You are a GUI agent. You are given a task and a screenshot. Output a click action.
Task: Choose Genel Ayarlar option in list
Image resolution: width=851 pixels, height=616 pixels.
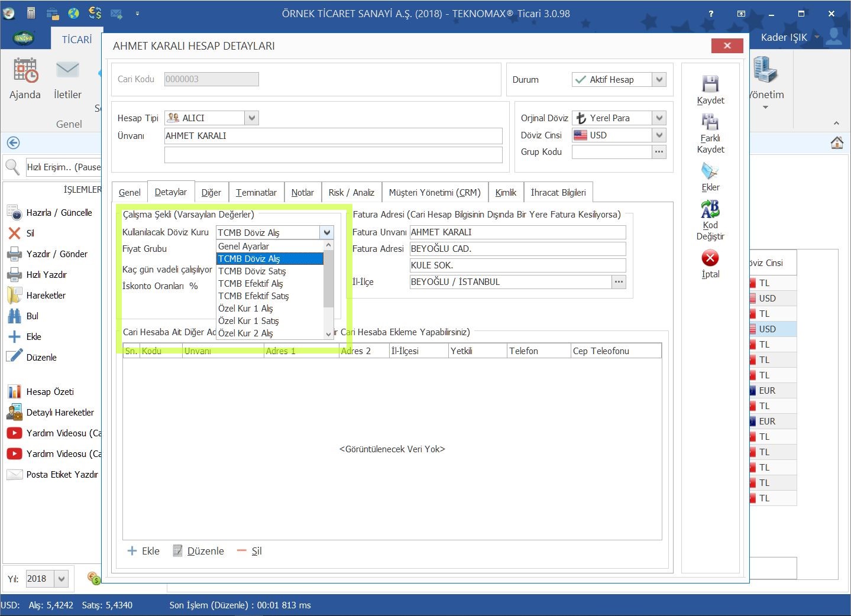tap(244, 246)
